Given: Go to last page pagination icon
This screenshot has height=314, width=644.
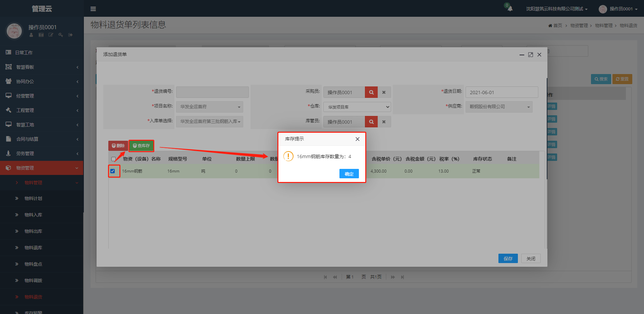Looking at the screenshot, I should click(402, 277).
